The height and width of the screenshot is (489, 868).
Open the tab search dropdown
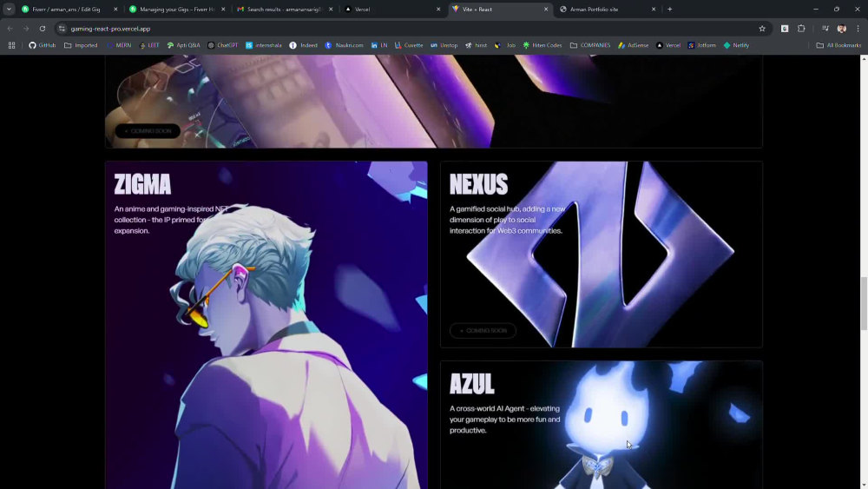(9, 10)
